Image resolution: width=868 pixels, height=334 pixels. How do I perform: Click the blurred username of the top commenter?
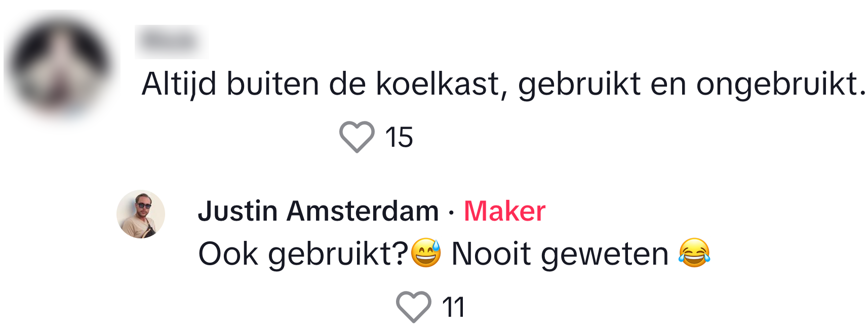click(170, 41)
